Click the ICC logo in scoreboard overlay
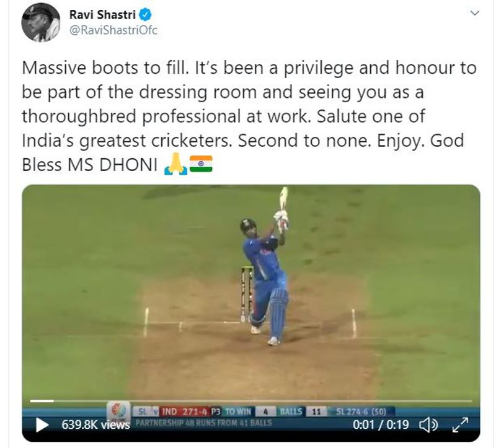This screenshot has height=448, width=496. (x=118, y=411)
